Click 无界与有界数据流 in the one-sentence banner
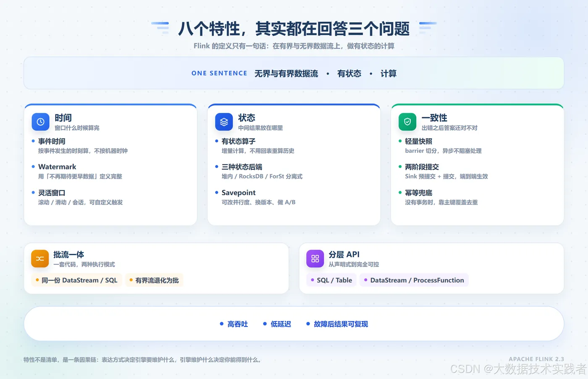This screenshot has width=588, height=379. tap(286, 74)
